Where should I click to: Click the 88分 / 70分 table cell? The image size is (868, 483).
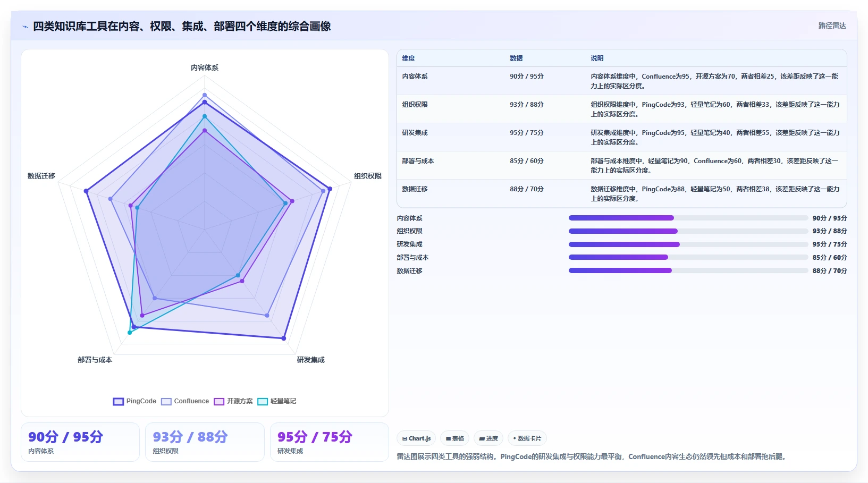527,189
